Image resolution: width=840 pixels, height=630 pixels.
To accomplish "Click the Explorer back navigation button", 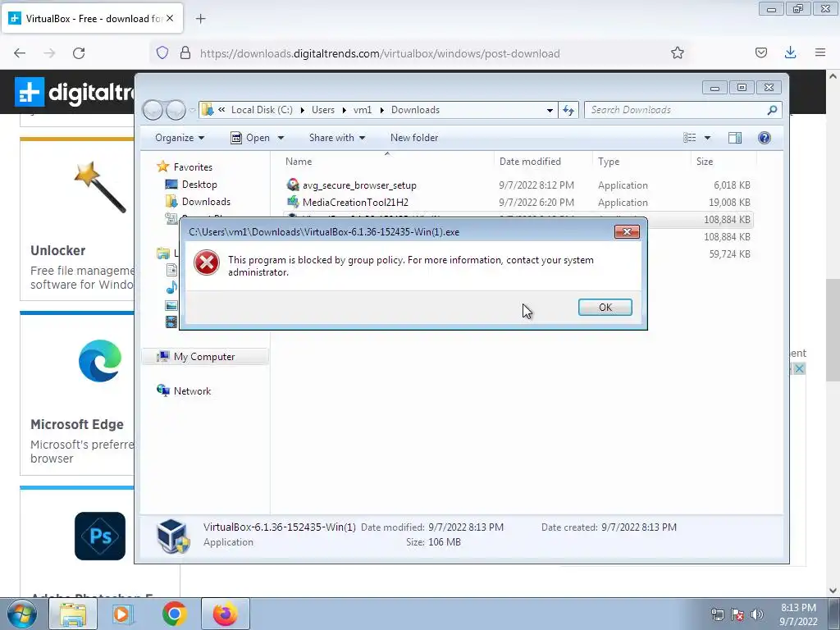I will pos(153,111).
